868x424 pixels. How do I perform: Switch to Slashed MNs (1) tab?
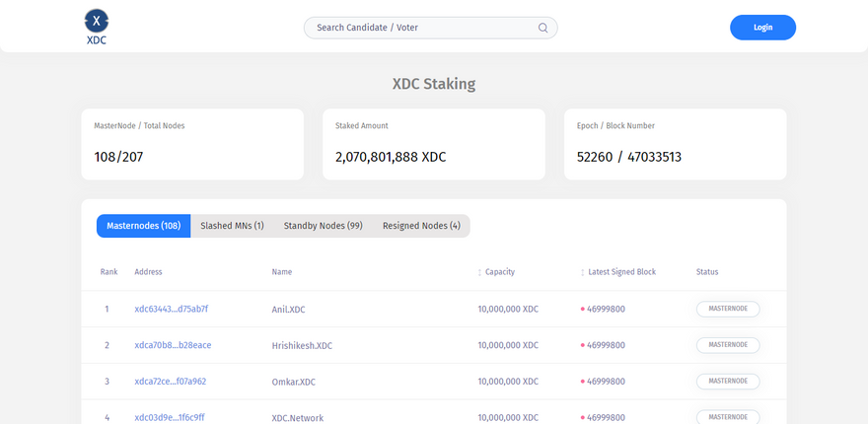[x=232, y=226]
